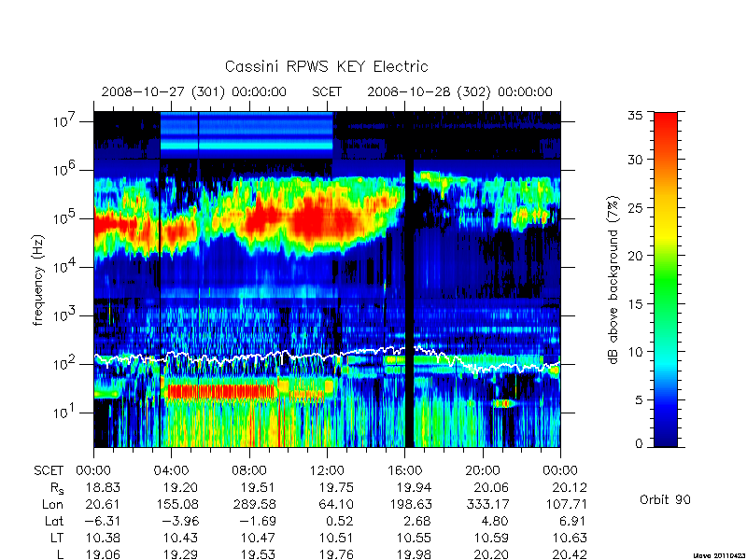
Task: Click the Rs value "19.94"
Action: point(413,487)
